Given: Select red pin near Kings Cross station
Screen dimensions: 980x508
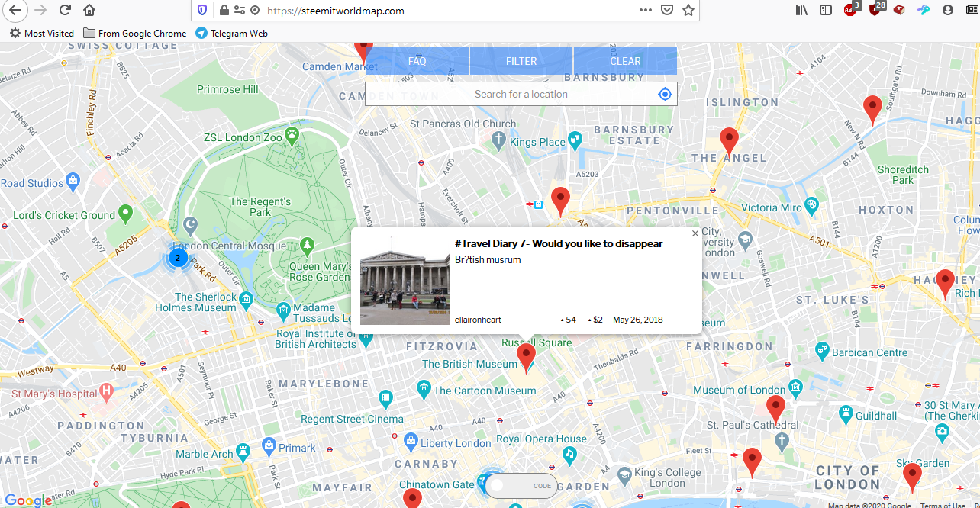Looking at the screenshot, I should pyautogui.click(x=561, y=201).
